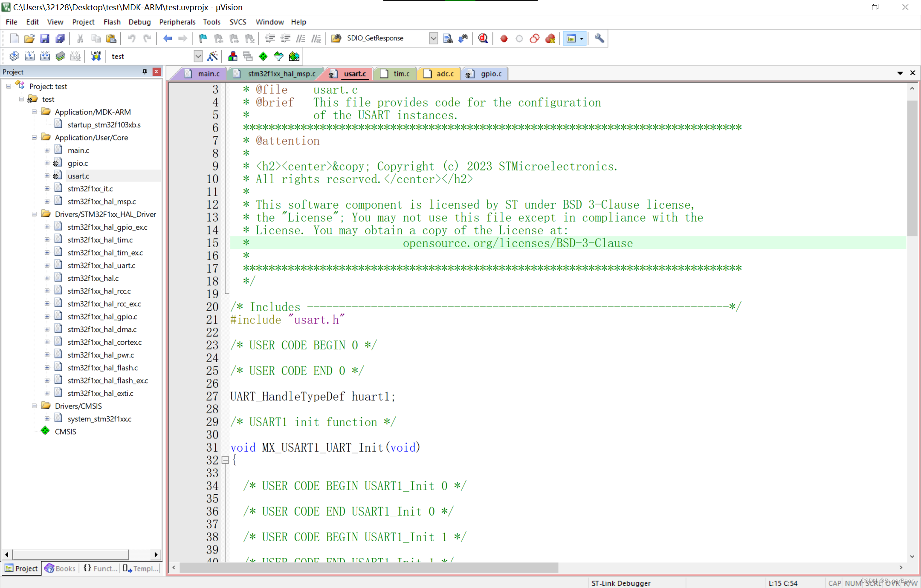Collapse the code fold at line 32
Image resolution: width=921 pixels, height=588 pixels.
tap(226, 460)
